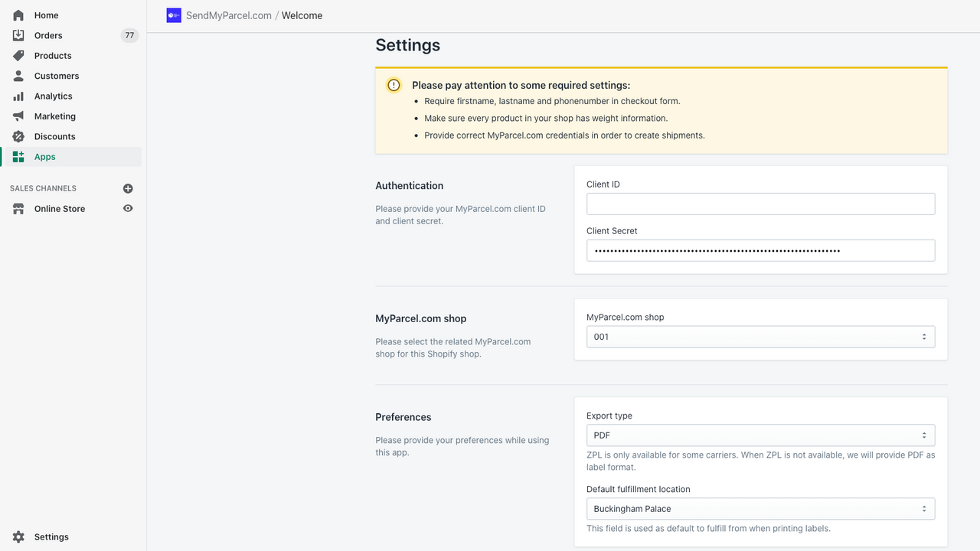The width and height of the screenshot is (980, 551).
Task: Click the Orders badge showing 77
Action: coord(129,34)
